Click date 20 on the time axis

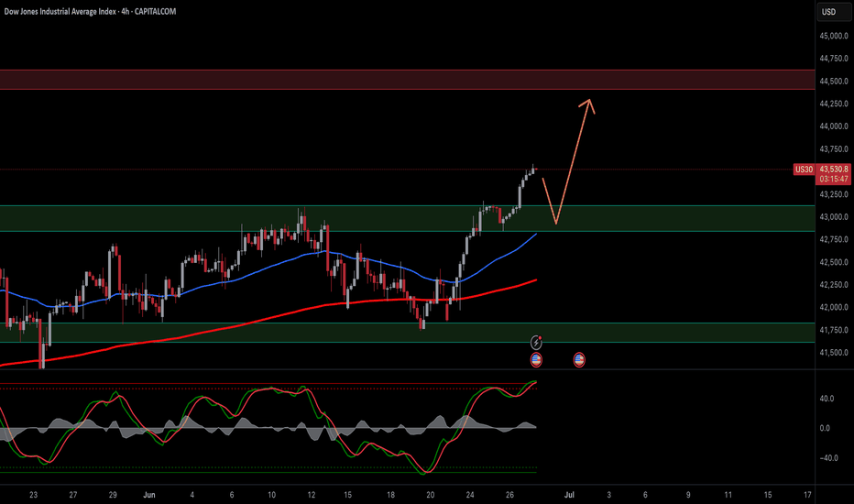(x=431, y=495)
